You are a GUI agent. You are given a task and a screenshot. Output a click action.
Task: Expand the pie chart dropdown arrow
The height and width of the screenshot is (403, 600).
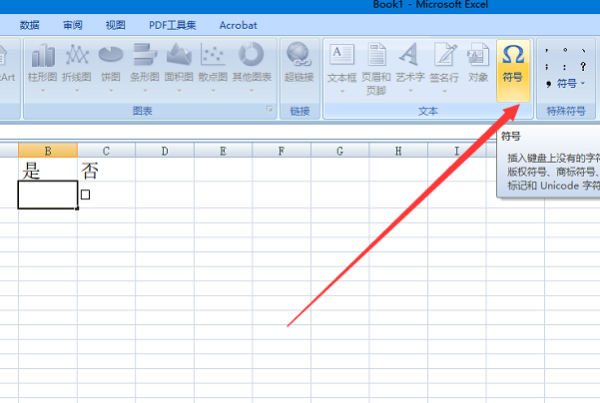111,91
